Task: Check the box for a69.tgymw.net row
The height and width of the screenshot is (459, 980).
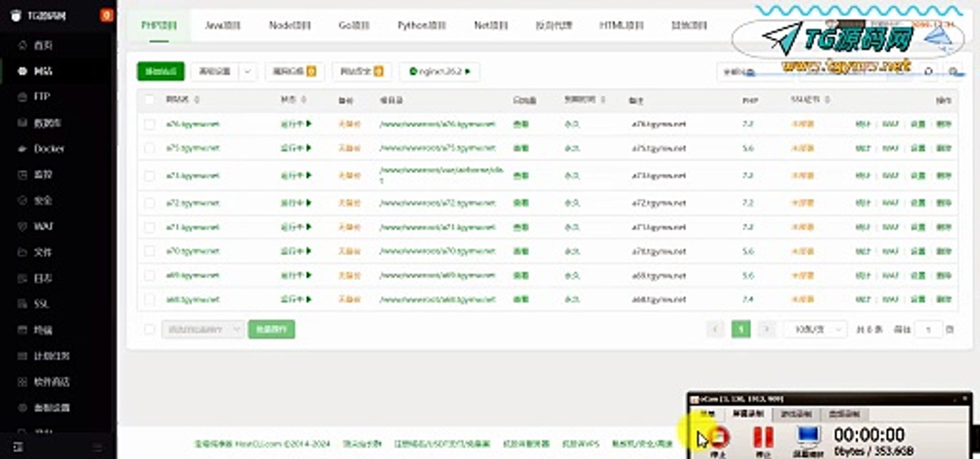Action: coord(149,275)
